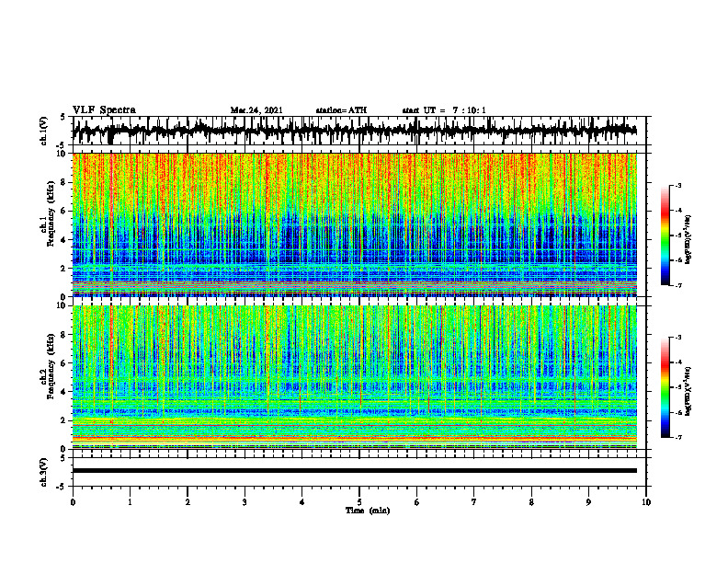Click the "ch.1(V)" axis label of top waveform

point(44,131)
